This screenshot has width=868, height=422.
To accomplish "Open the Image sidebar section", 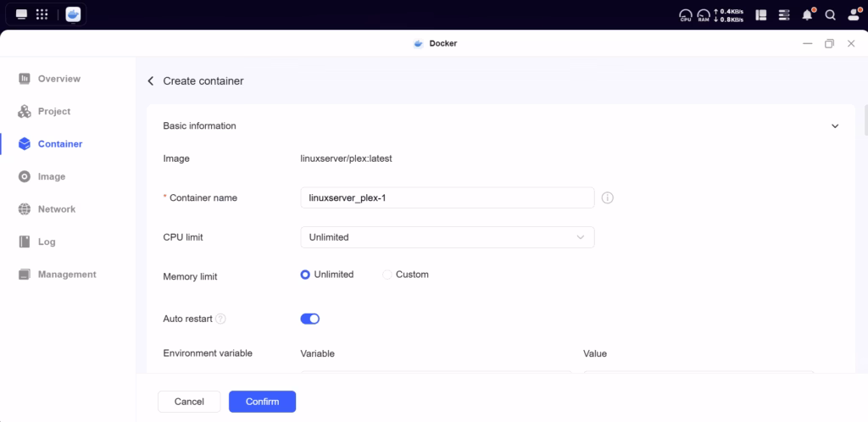I will tap(51, 176).
